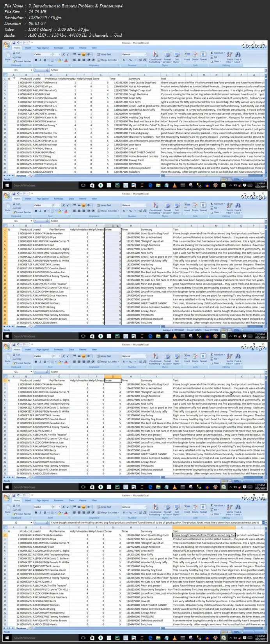Open Data tab in the 00:00:17 frame
Image resolution: width=270 pixels, height=644 pixels.
point(71,48)
